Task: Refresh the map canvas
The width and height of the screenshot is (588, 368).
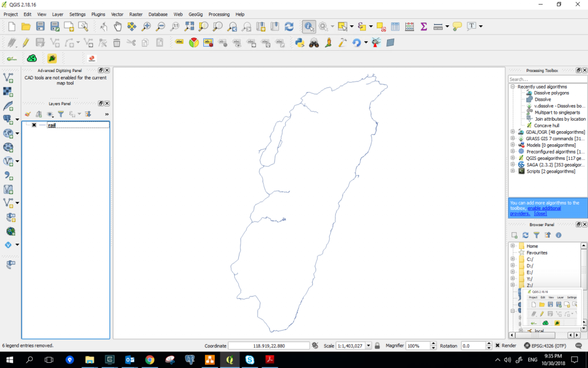Action: click(x=289, y=26)
